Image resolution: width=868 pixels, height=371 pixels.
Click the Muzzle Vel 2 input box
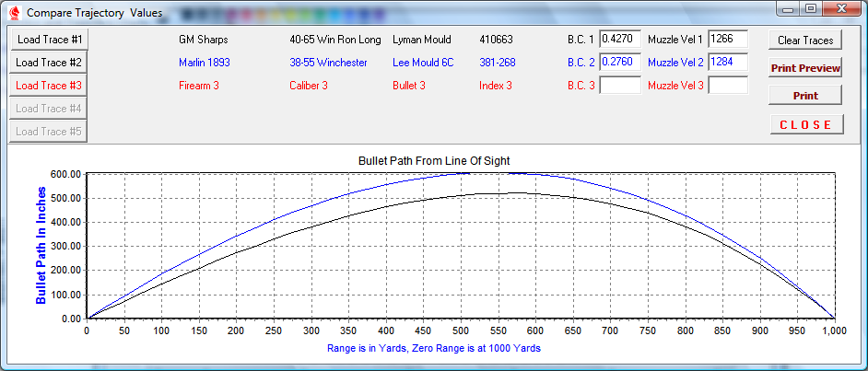pos(727,63)
